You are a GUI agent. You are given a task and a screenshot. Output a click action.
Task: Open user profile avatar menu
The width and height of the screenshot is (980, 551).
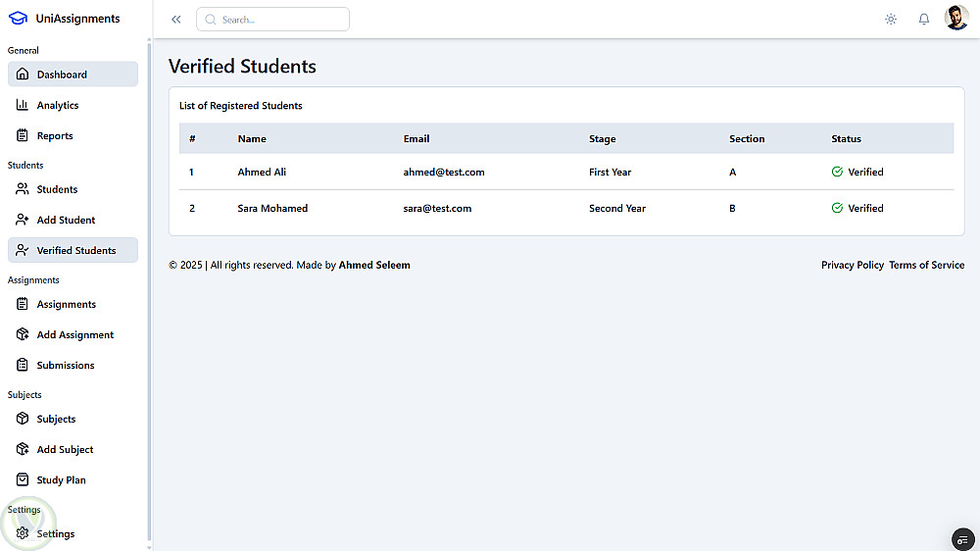956,19
